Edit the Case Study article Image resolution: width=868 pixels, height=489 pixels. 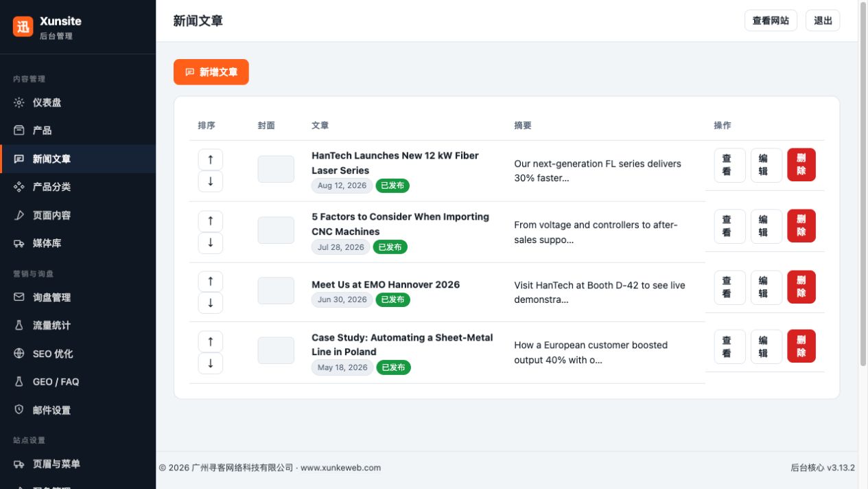[766, 347]
